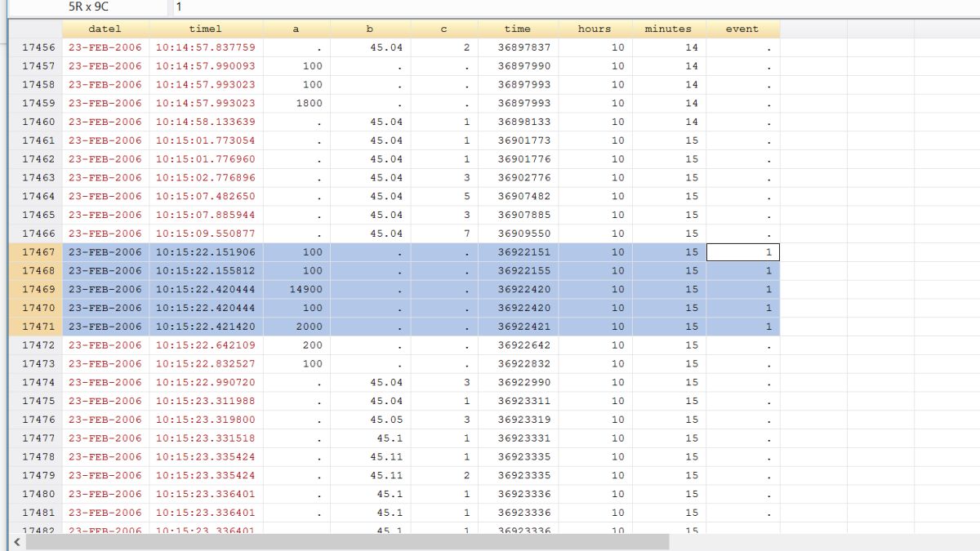Screen dimensions: 980x551
Task: Click cell b value 45.05
Action: (369, 420)
